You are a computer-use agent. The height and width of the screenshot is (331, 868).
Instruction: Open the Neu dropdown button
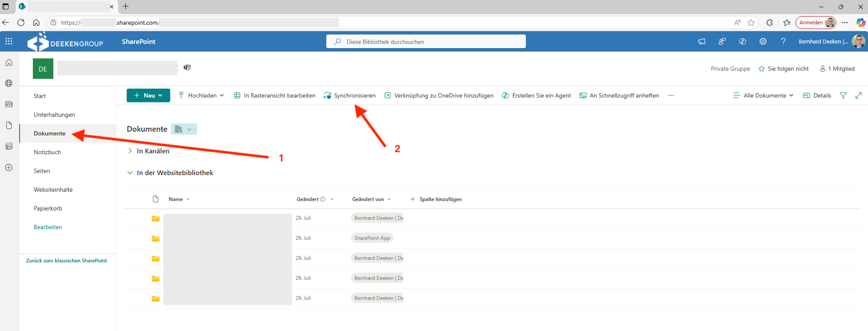(148, 96)
